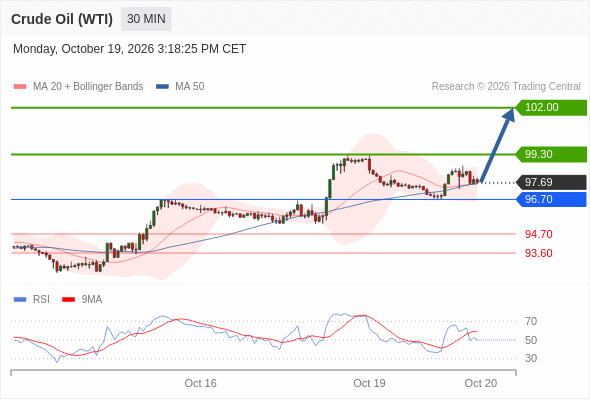
Task: Click the Oct 20 date axis label
Action: pos(481,383)
